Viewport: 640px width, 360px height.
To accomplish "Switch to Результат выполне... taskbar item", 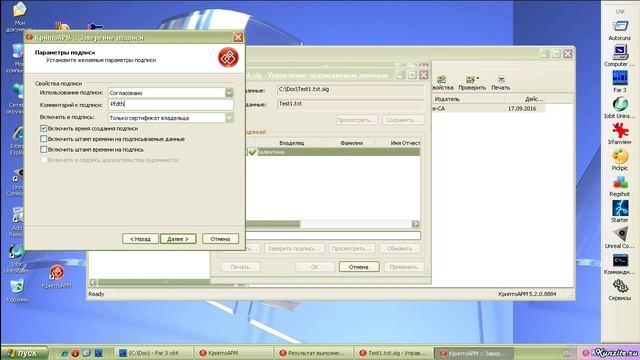I will tap(313, 353).
